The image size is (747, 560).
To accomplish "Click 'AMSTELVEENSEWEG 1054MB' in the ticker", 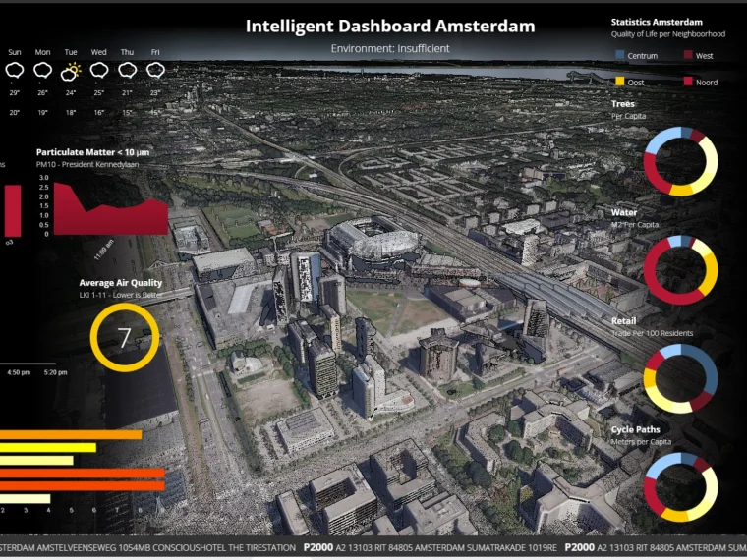I will pos(93,548).
